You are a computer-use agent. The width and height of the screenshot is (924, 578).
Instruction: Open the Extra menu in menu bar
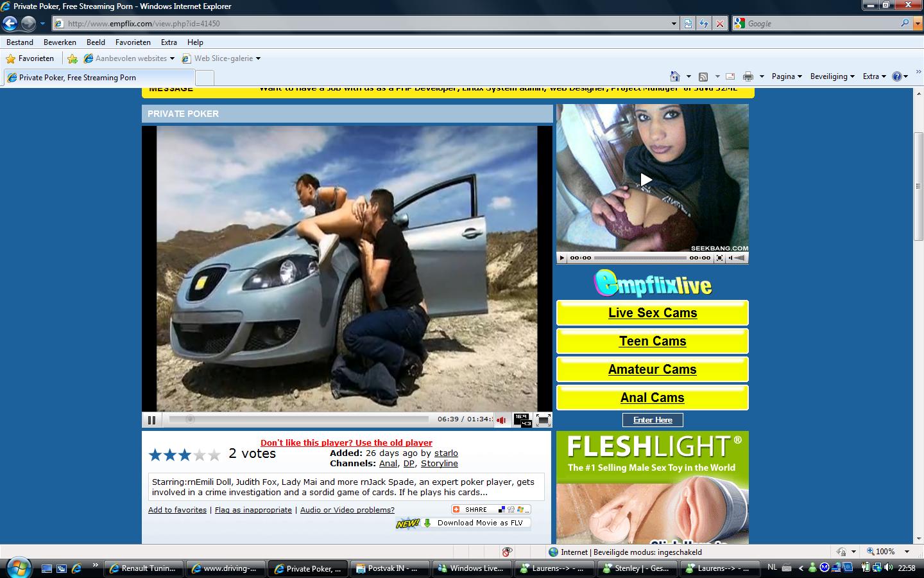169,42
